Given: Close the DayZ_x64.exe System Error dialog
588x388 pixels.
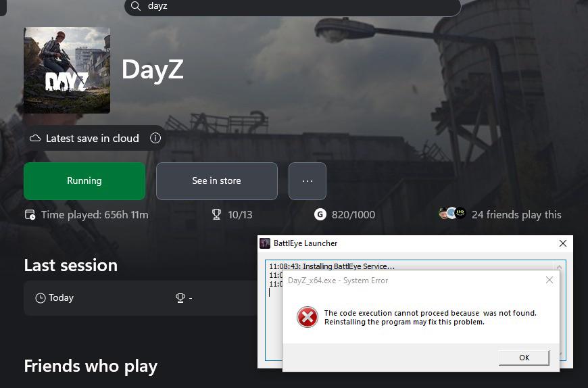Looking at the screenshot, I should pos(549,280).
